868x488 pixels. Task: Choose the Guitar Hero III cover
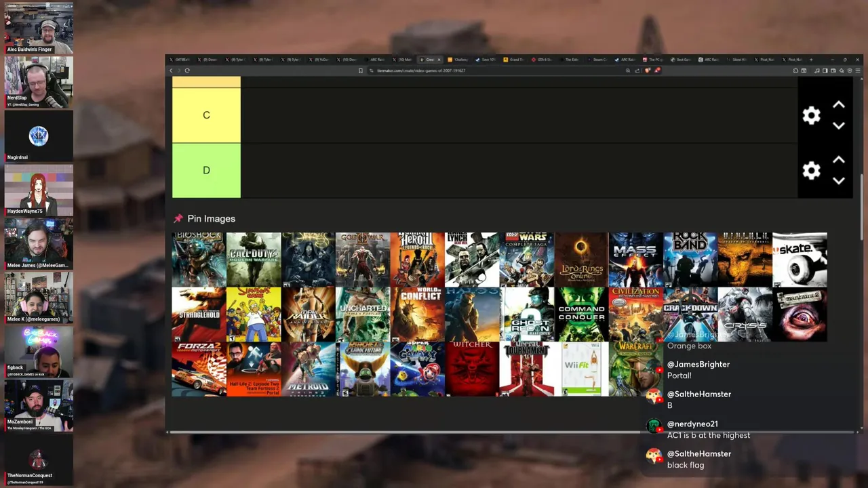[417, 260]
